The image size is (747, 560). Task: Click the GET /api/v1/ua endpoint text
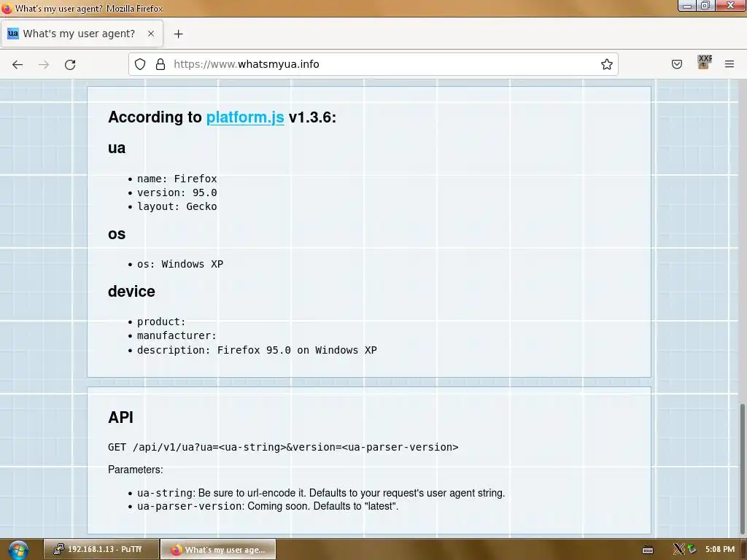pos(283,447)
